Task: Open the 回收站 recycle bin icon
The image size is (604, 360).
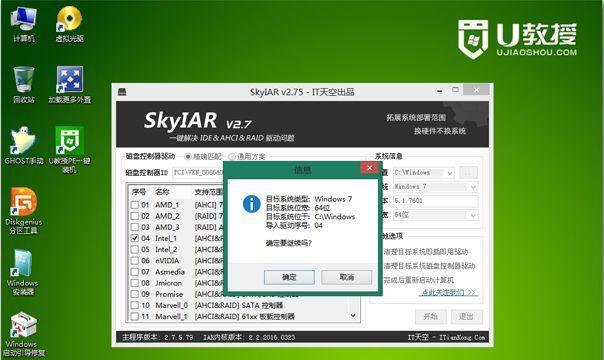Action: (24, 85)
